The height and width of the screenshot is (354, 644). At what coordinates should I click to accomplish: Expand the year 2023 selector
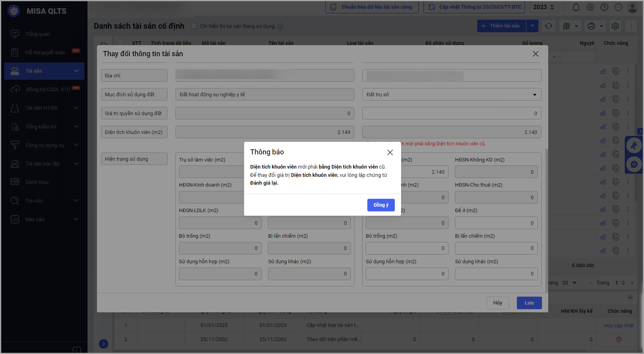(x=544, y=7)
